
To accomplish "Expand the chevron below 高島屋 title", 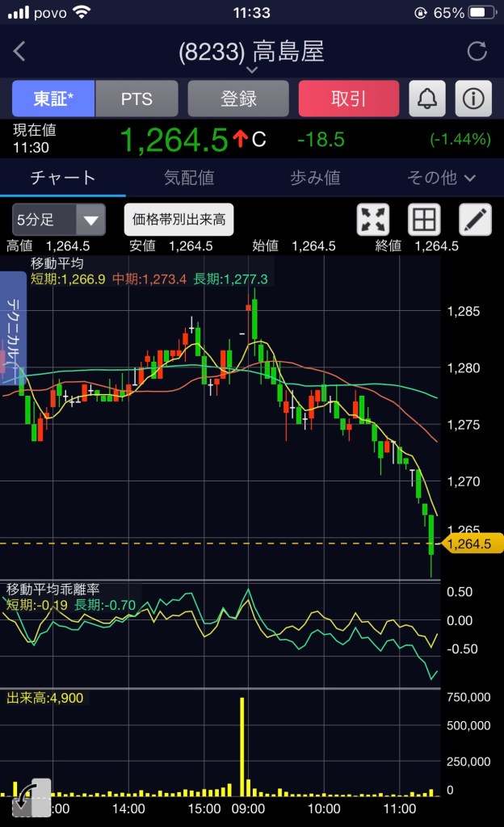I will point(251,70).
